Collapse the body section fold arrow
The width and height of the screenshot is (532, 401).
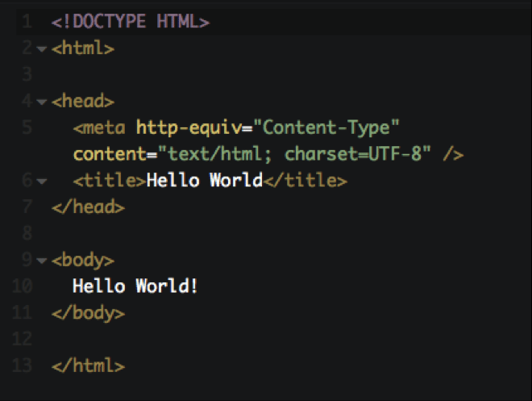pos(42,261)
